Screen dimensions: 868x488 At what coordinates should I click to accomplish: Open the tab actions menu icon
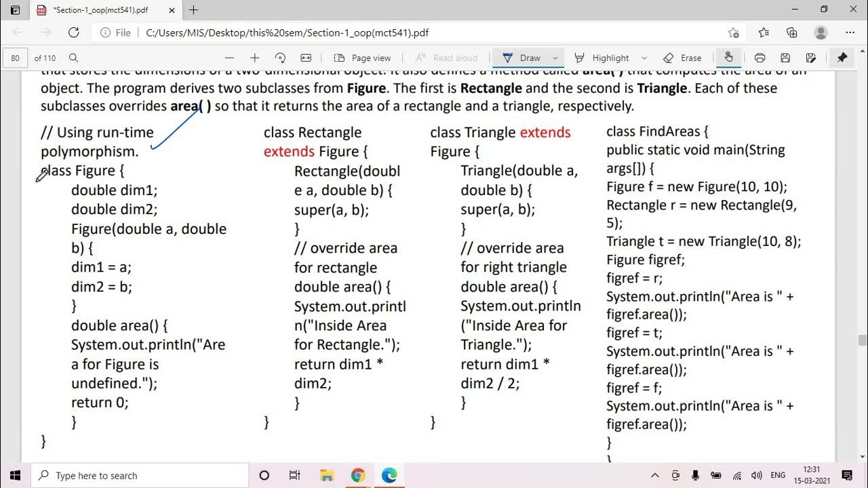pos(16,10)
